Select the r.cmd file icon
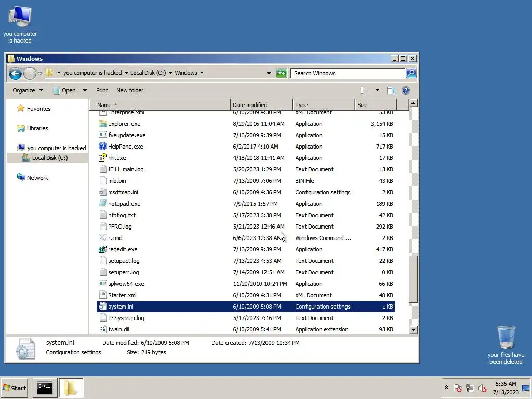The width and height of the screenshot is (532, 399). pyautogui.click(x=102, y=238)
